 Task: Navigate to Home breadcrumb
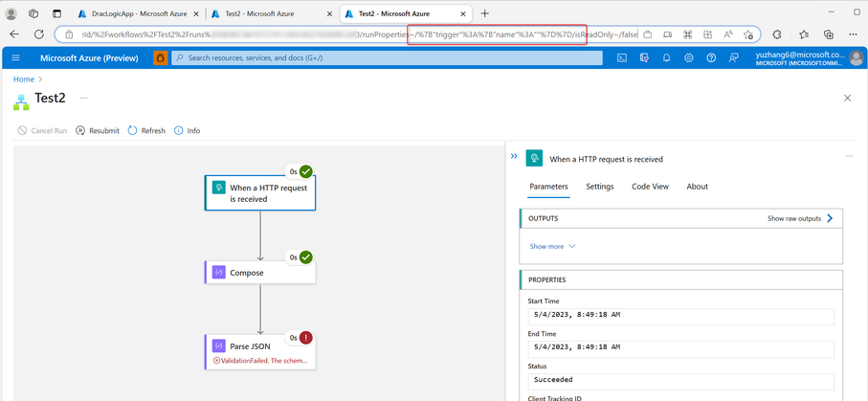tap(24, 79)
